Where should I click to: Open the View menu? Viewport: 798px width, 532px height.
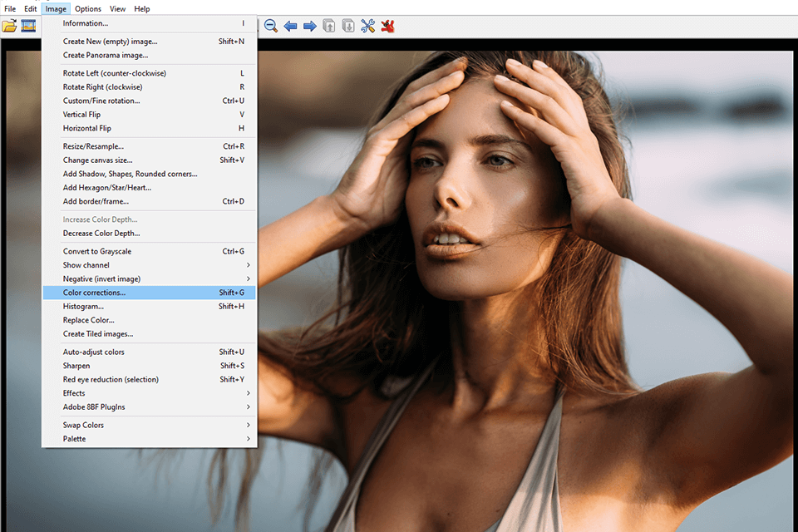[117, 8]
